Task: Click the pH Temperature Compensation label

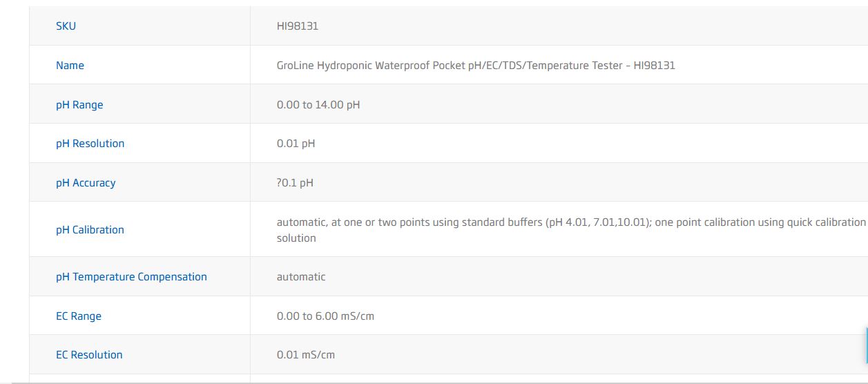Action: point(131,277)
